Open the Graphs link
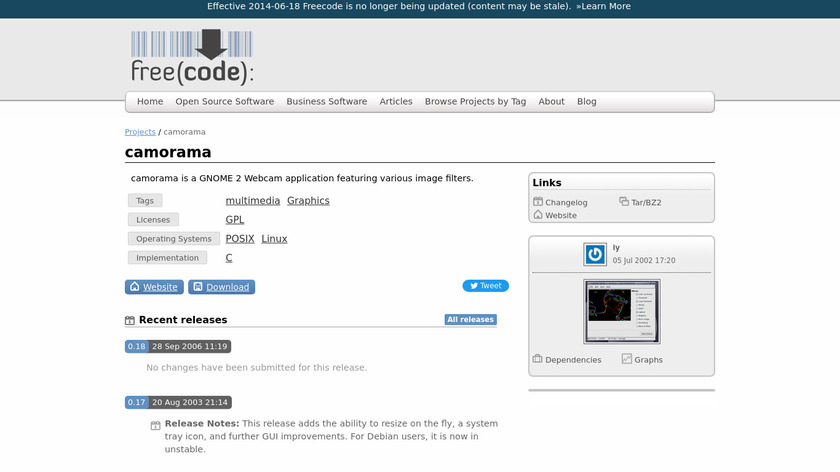Screen dimensions: 840x472 pyautogui.click(x=648, y=360)
